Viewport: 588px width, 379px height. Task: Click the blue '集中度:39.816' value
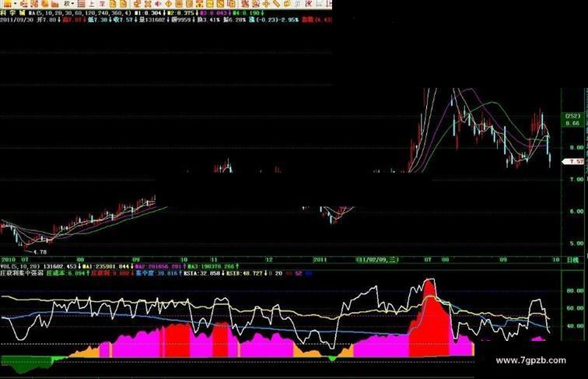(156, 273)
